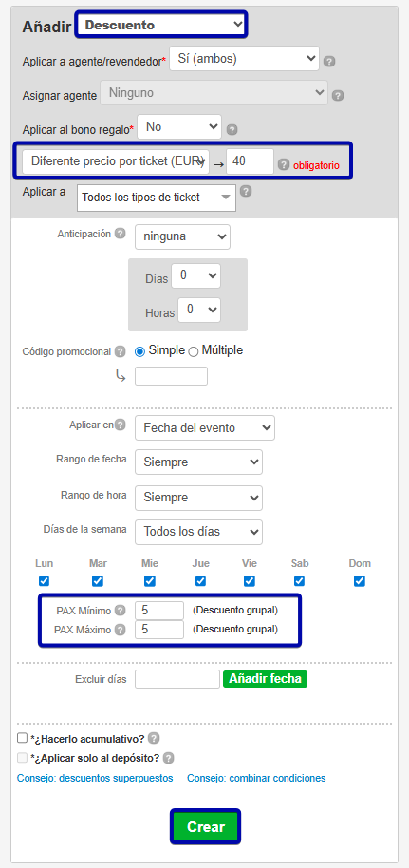This screenshot has width=409, height=868.
Task: Select the Múltiple promo code option
Action: [x=194, y=351]
